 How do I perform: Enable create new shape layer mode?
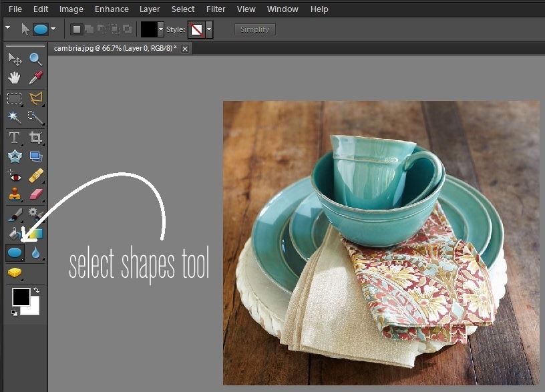pyautogui.click(x=77, y=29)
